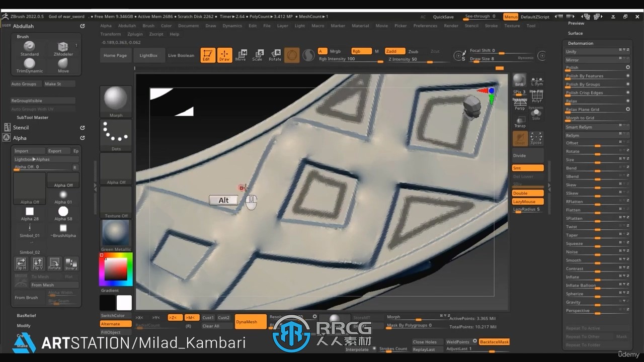Click the Home Page button
This screenshot has width=644, height=362.
pos(115,55)
